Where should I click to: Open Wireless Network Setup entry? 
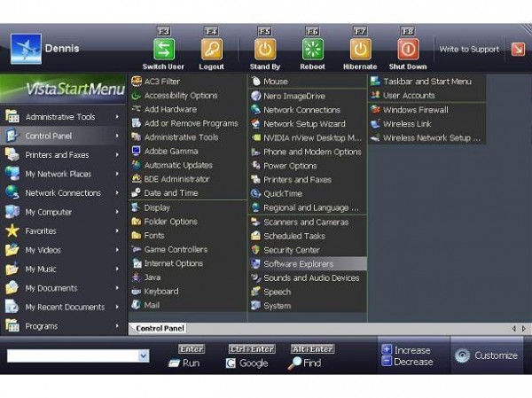[426, 137]
